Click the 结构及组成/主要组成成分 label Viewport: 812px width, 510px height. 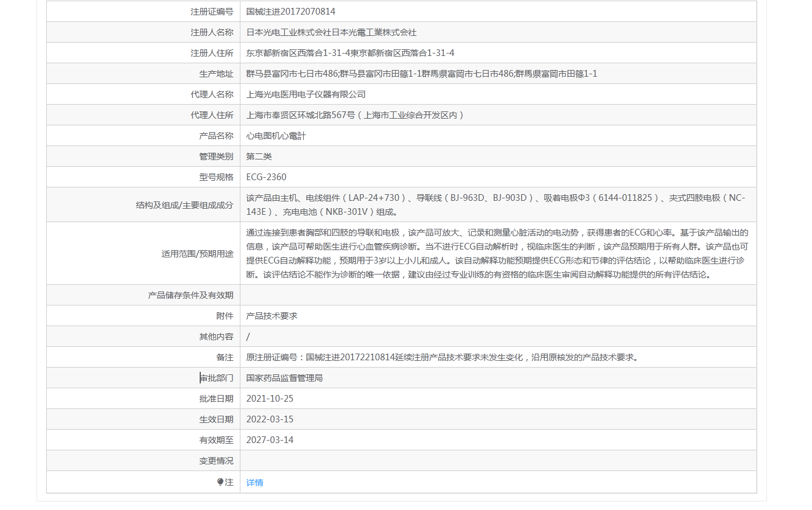point(184,205)
